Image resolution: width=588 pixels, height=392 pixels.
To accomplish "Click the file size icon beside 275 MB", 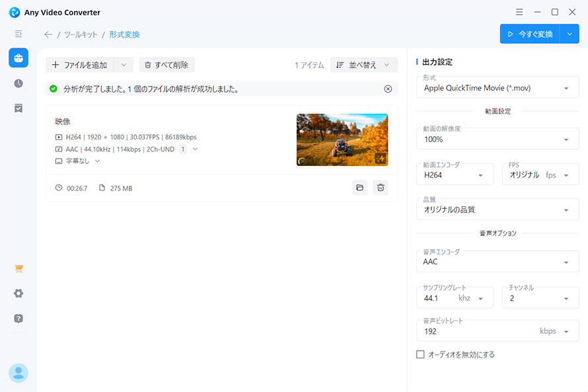I will [x=102, y=188].
